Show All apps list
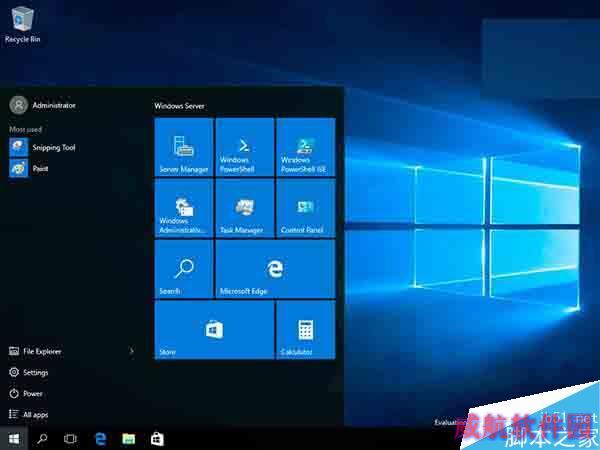Viewport: 600px width, 450px height. 35,414
